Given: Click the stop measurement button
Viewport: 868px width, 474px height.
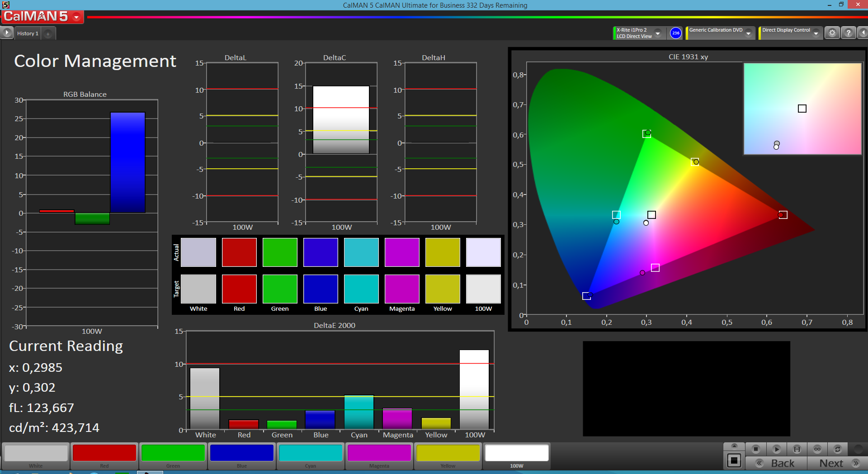Looking at the screenshot, I should [x=755, y=449].
